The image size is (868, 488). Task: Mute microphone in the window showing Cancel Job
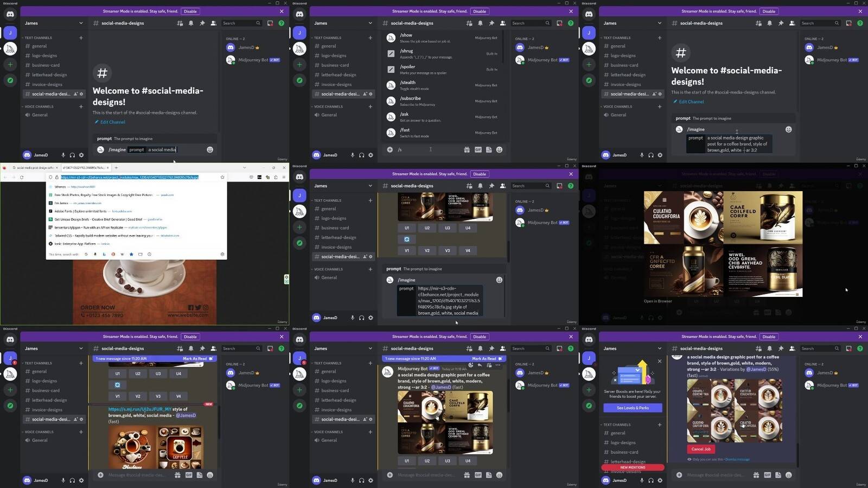642,480
